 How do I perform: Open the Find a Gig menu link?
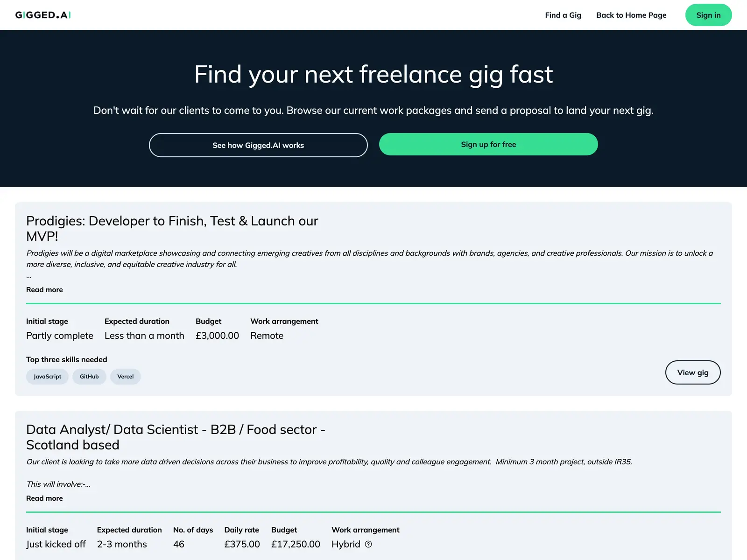[x=563, y=15]
